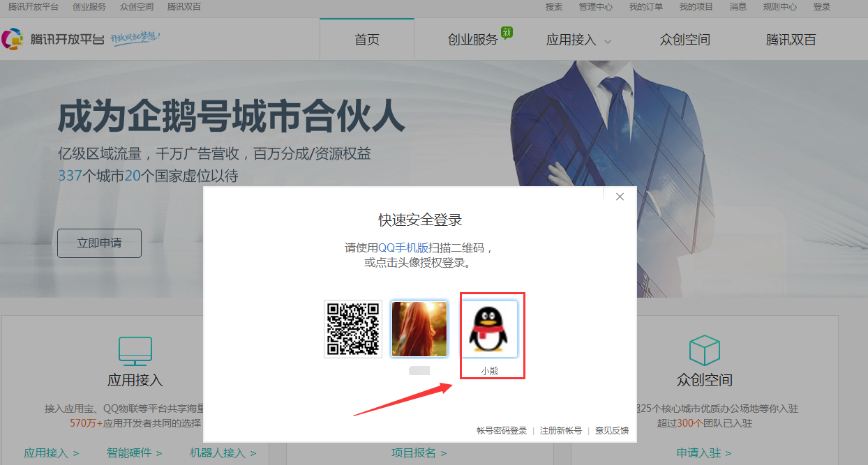Close the quick login dialog
868x465 pixels.
tap(620, 197)
